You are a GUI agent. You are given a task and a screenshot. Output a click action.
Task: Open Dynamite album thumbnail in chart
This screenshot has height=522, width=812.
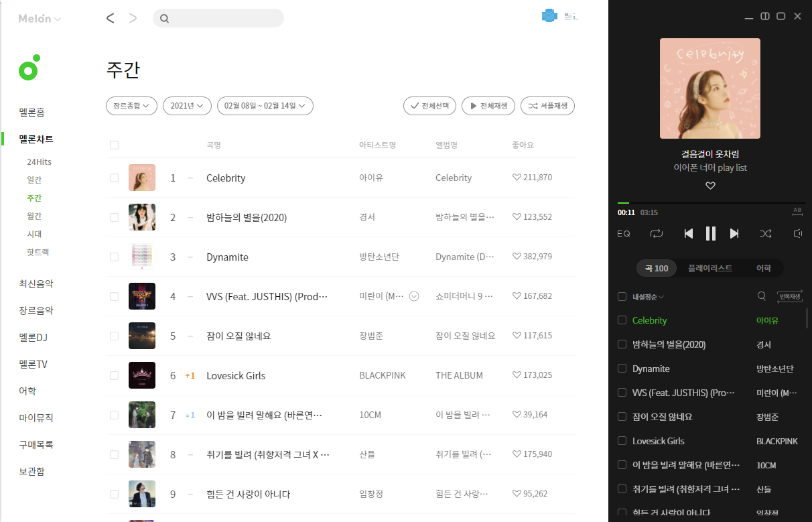[142, 257]
